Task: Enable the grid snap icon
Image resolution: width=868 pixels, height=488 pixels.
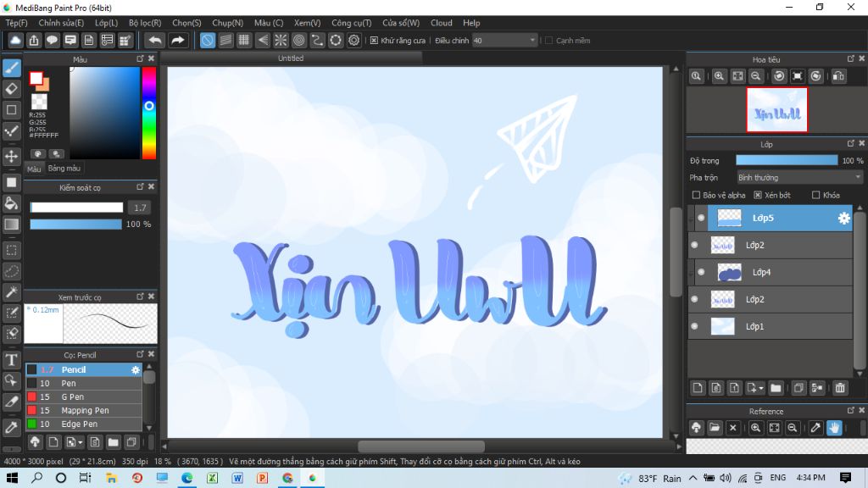Action: 243,41
